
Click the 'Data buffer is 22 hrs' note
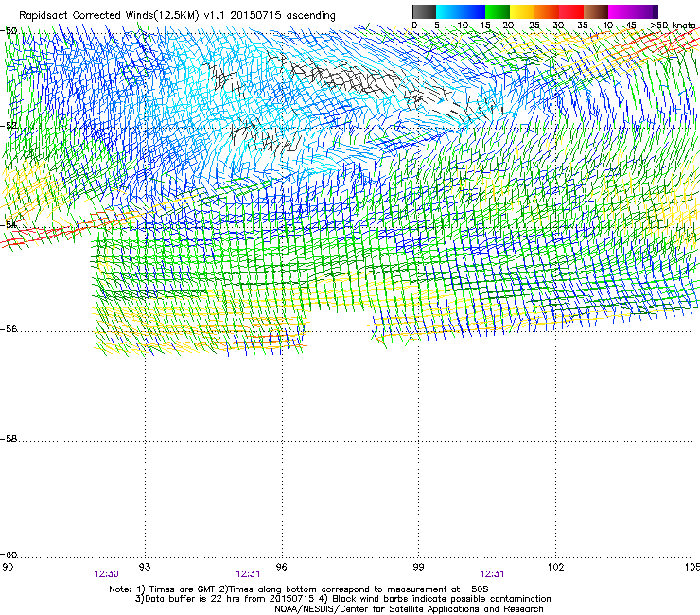tap(342, 599)
